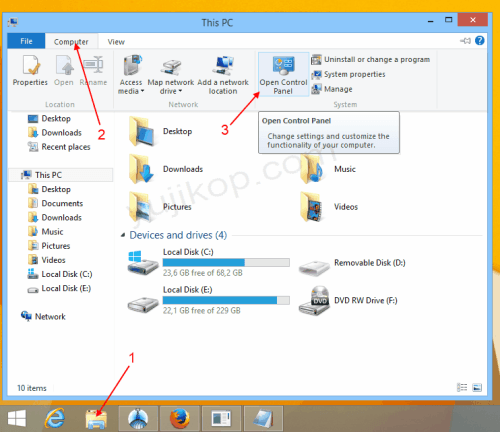Screen dimensions: 500x432
Task: Open Control Panel from the ribbon
Action: click(x=283, y=74)
